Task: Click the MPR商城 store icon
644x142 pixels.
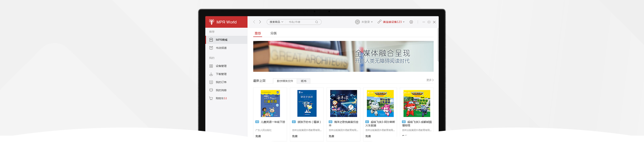Action: pyautogui.click(x=211, y=40)
